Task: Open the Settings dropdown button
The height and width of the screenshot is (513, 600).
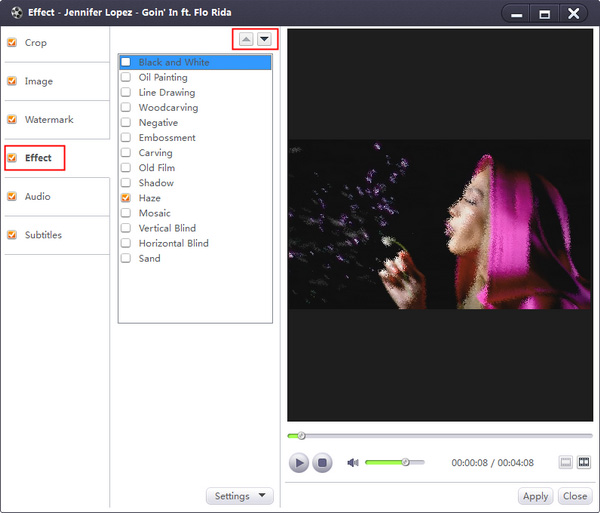Action: pyautogui.click(x=240, y=496)
